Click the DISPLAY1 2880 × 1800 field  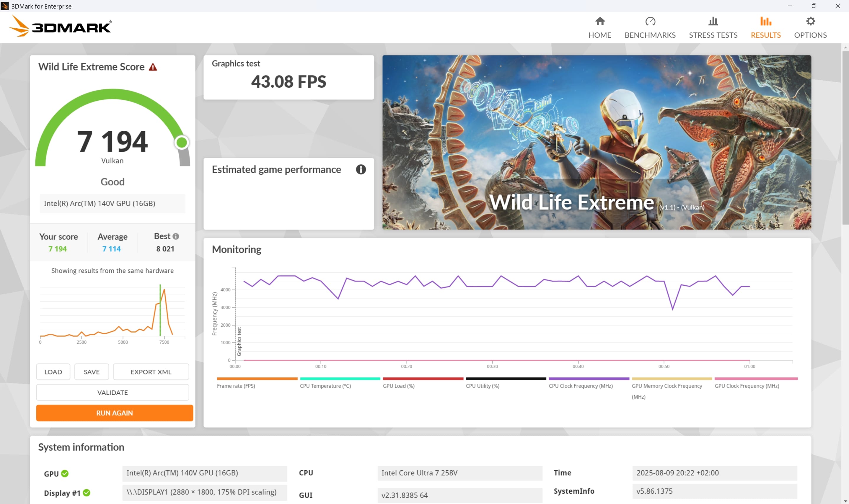pos(205,492)
